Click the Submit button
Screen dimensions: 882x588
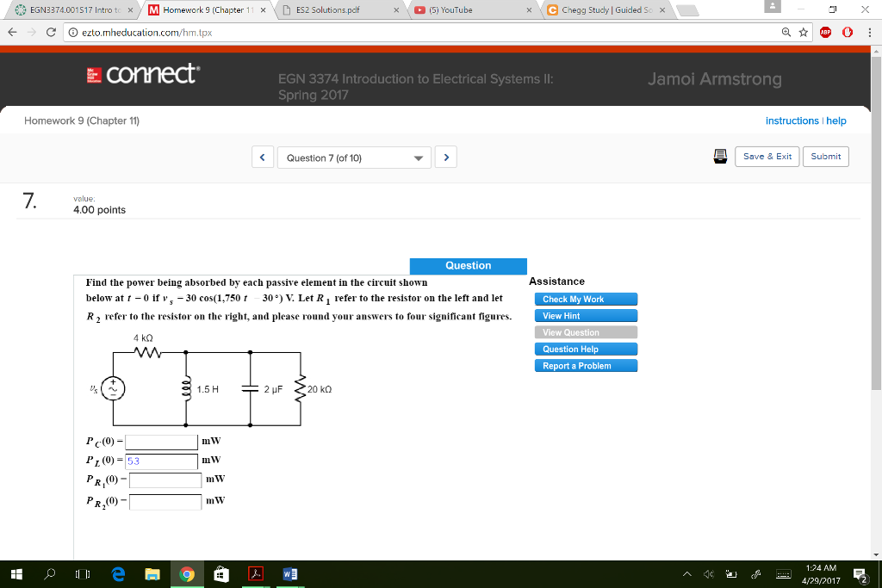[x=825, y=157]
